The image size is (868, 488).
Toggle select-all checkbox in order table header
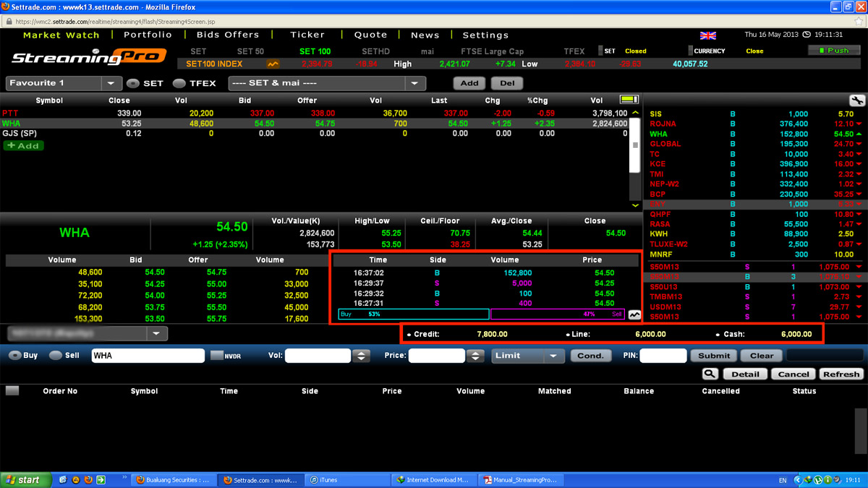click(12, 391)
